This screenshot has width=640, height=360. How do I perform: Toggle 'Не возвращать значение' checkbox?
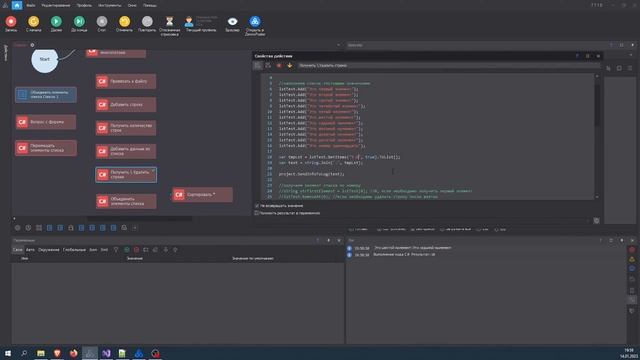(x=257, y=206)
